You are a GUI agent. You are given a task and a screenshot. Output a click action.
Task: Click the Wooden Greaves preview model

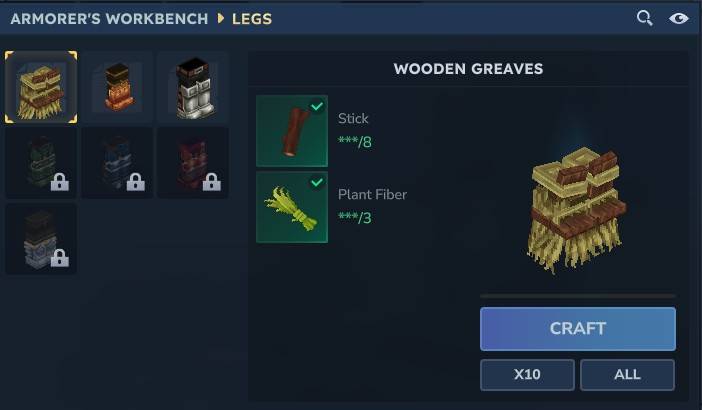click(x=576, y=209)
